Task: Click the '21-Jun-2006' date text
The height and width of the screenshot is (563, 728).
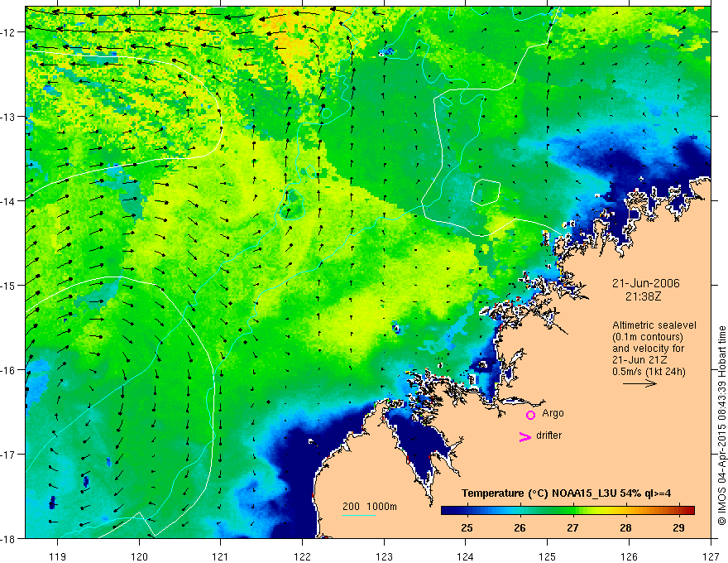Action: pyautogui.click(x=646, y=283)
